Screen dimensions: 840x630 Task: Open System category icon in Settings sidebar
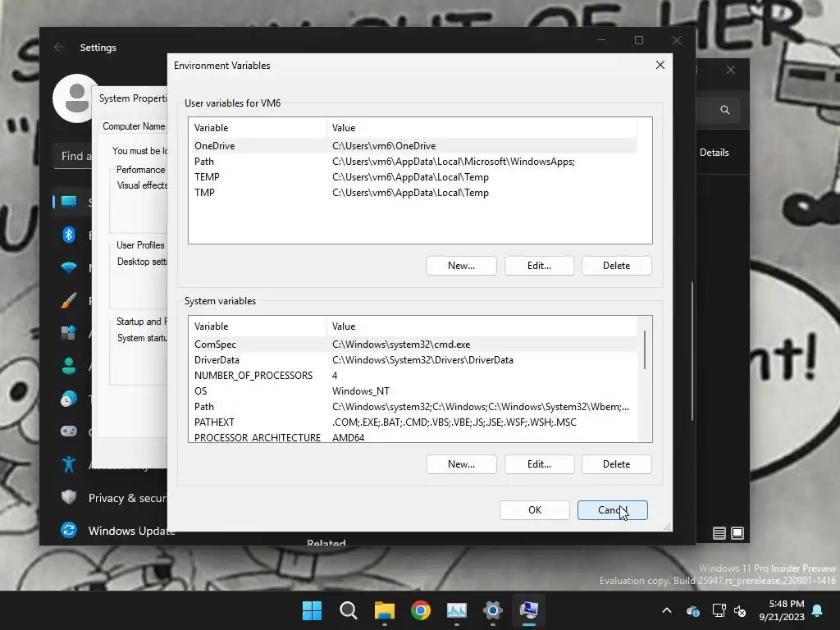pos(69,202)
